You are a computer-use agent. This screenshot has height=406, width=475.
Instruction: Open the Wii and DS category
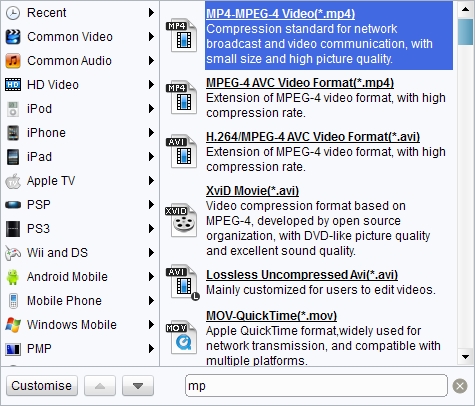coord(80,253)
